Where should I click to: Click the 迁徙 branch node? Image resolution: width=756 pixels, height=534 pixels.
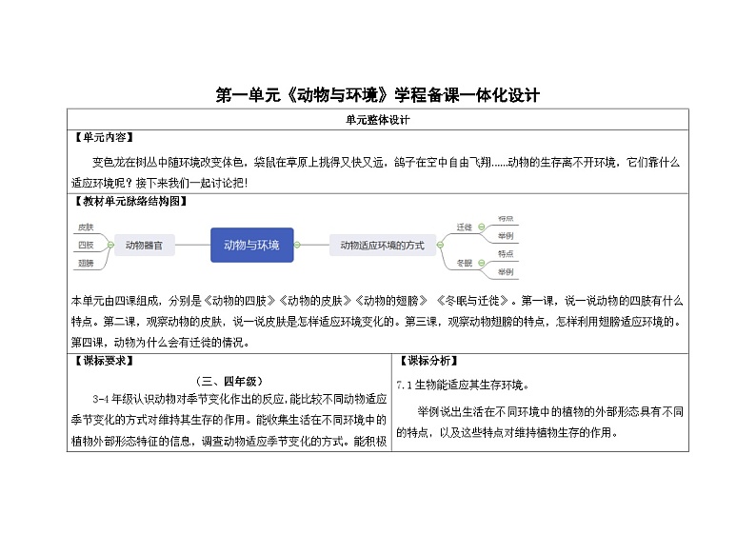[465, 227]
